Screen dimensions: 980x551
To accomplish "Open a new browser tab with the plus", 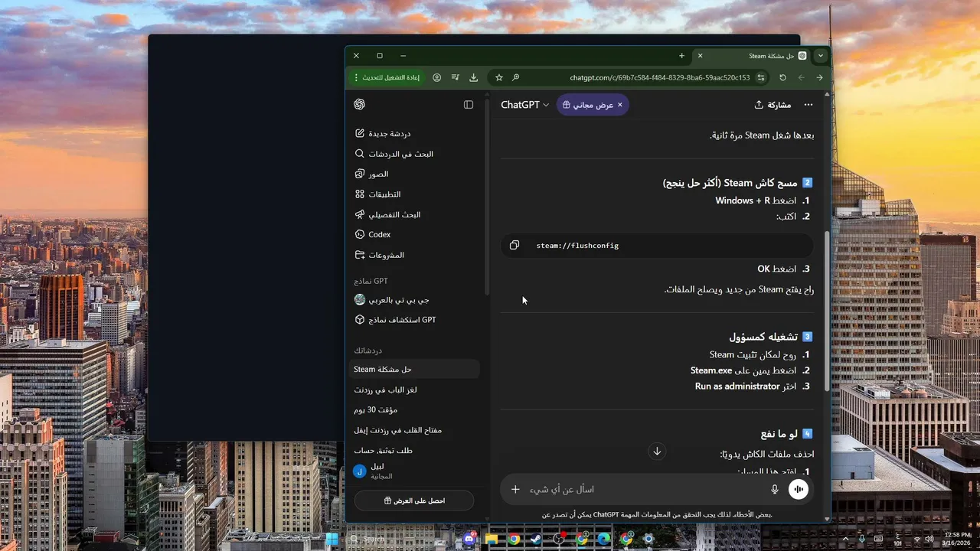I will click(x=681, y=56).
